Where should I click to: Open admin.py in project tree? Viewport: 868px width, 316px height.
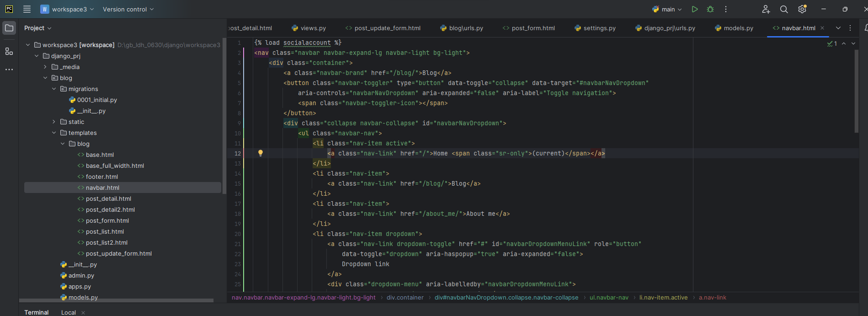click(77, 275)
